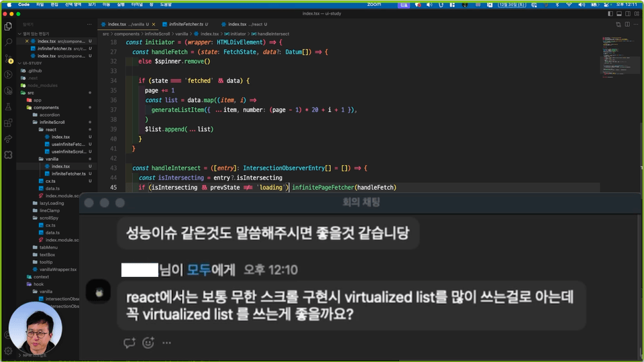The width and height of the screenshot is (644, 362).
Task: Switch to infiniteFetcher.ts tab
Action: pyautogui.click(x=185, y=24)
